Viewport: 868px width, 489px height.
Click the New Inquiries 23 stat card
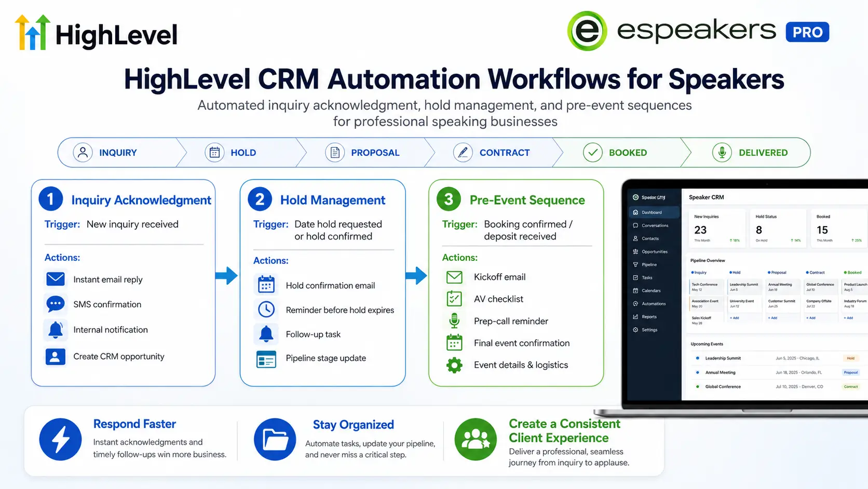click(717, 228)
